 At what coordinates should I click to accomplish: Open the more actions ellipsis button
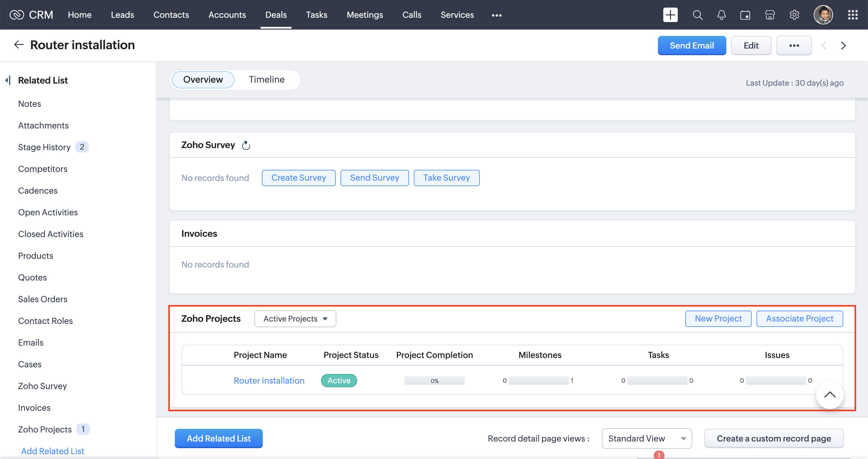(x=794, y=46)
